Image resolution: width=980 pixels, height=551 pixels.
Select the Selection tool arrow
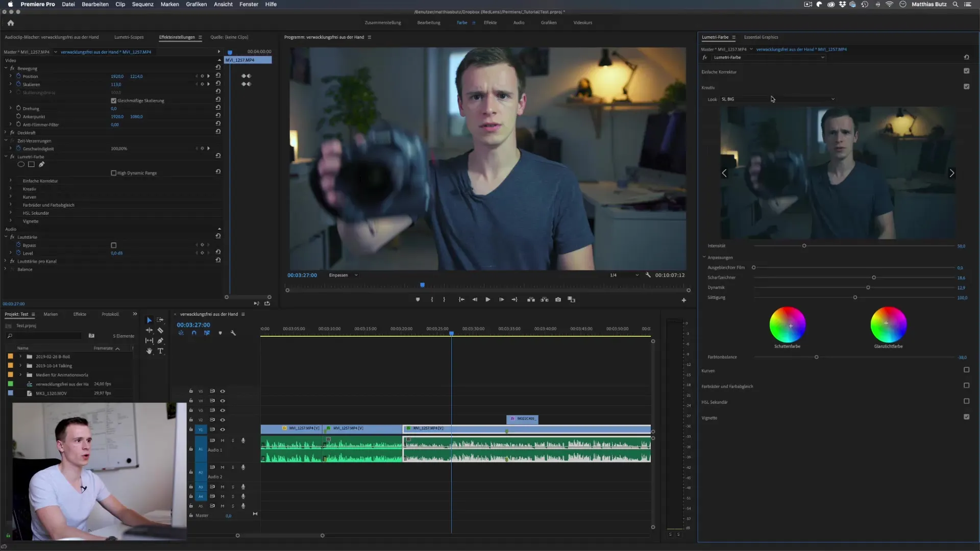pyautogui.click(x=149, y=320)
